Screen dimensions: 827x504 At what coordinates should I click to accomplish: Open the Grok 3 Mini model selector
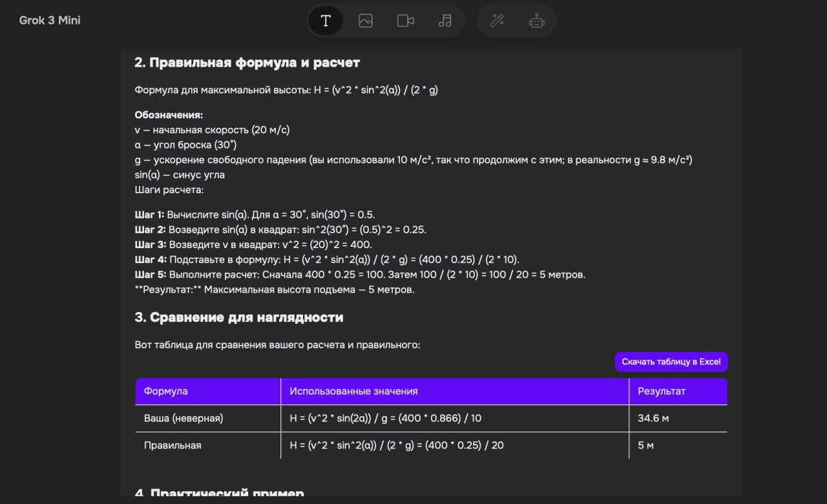(x=50, y=20)
